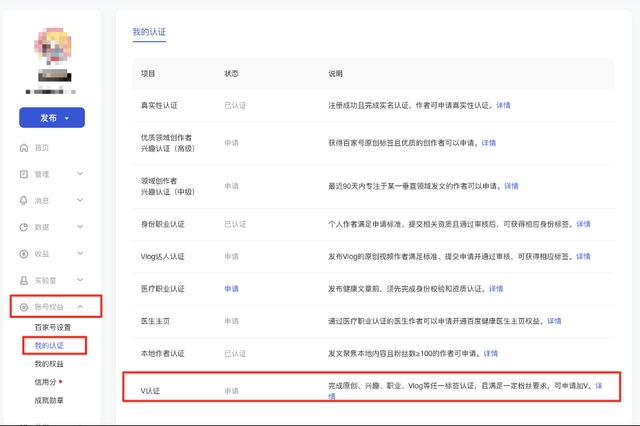This screenshot has width=640, height=426.
Task: Open the 发布 button dropdown arrow
Action: point(67,118)
